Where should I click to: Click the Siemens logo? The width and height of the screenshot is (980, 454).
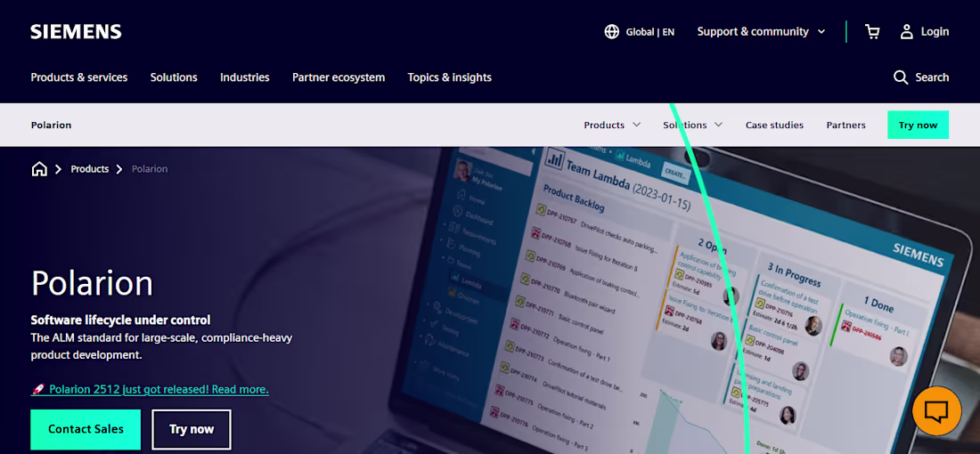(x=77, y=32)
